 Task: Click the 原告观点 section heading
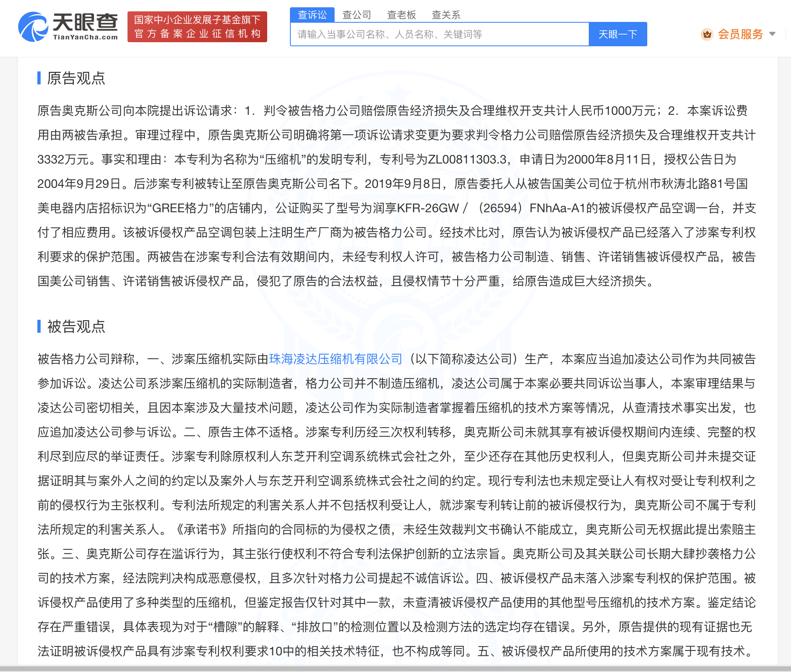coord(76,78)
